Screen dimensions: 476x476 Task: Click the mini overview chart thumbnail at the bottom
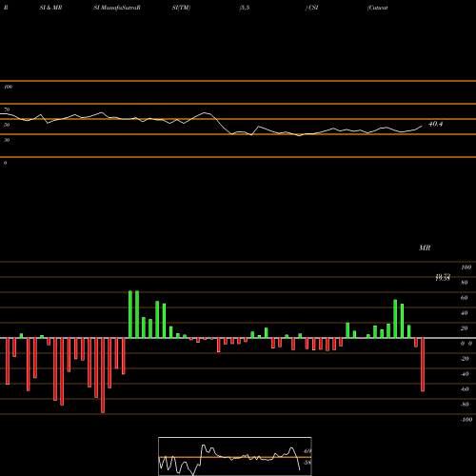[x=235, y=456]
